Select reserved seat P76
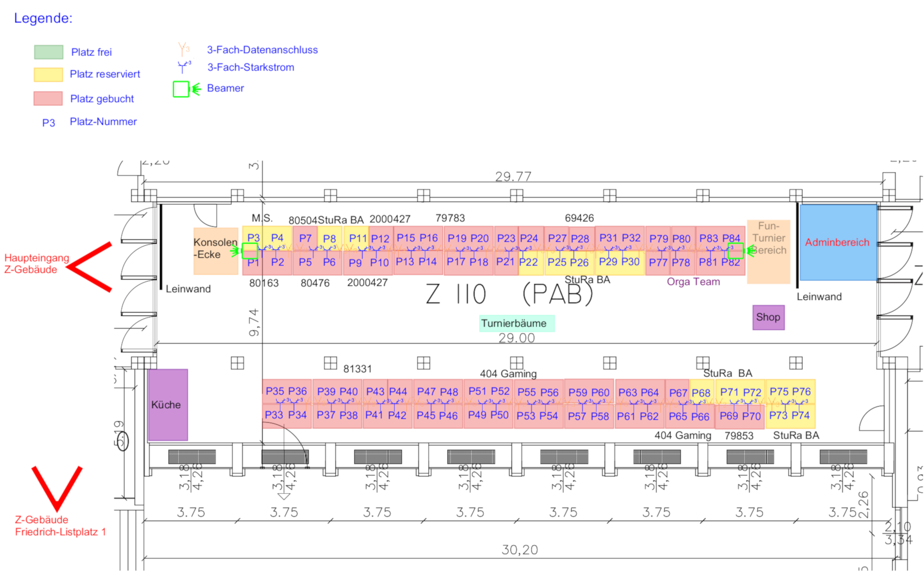Screen dimensions: 924x582 point(802,391)
